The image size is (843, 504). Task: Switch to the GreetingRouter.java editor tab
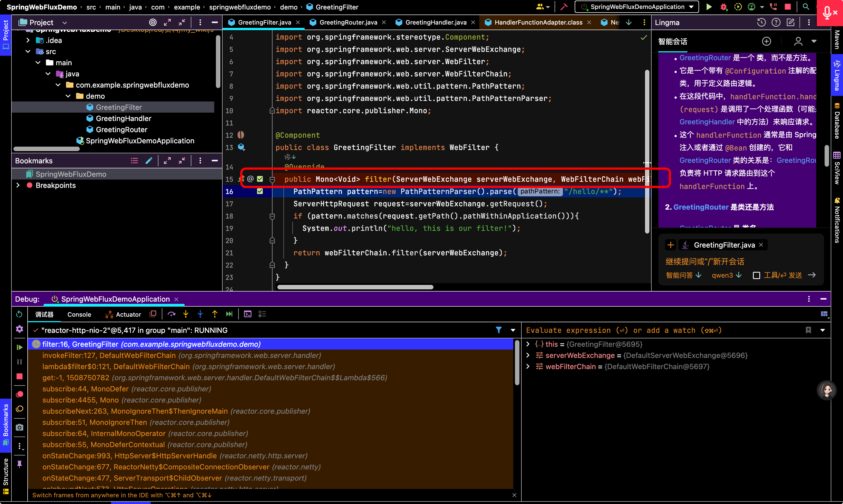coord(348,22)
